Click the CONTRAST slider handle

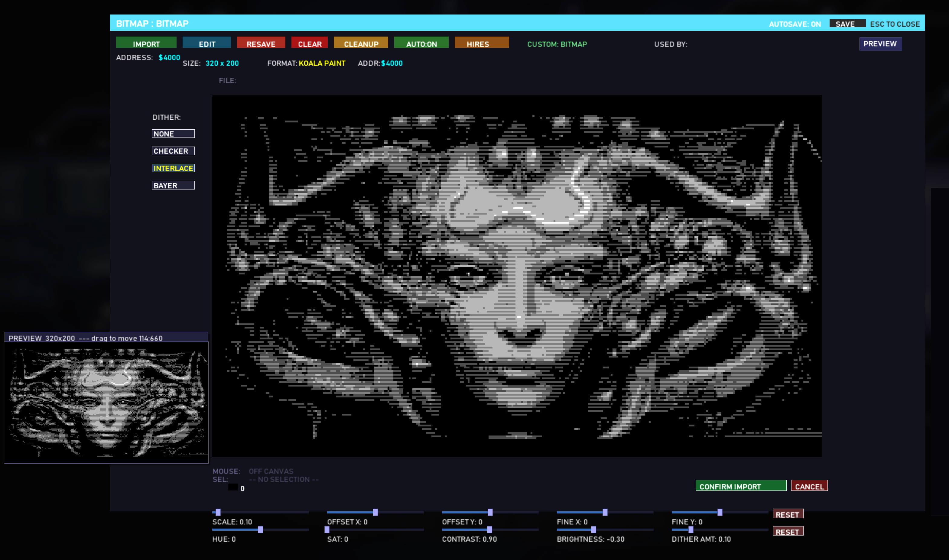(x=489, y=530)
